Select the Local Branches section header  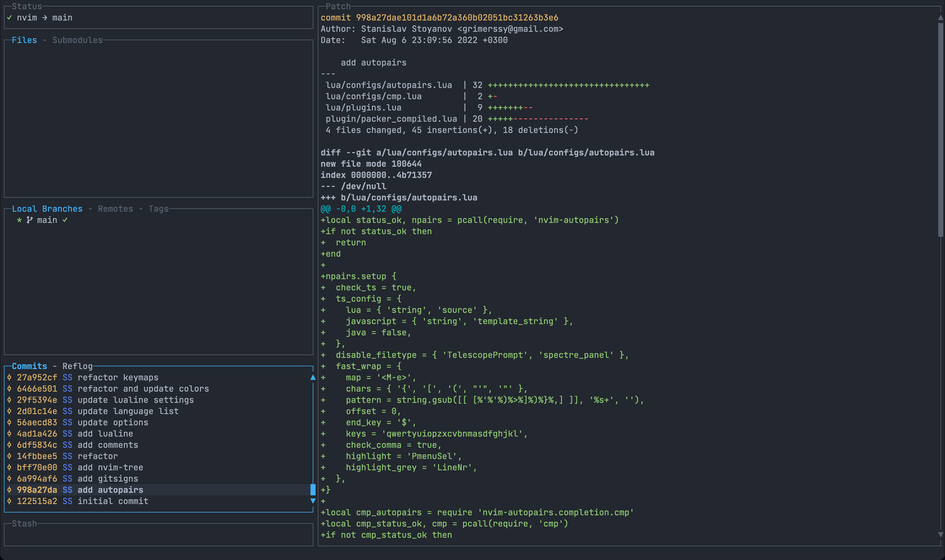pos(47,208)
